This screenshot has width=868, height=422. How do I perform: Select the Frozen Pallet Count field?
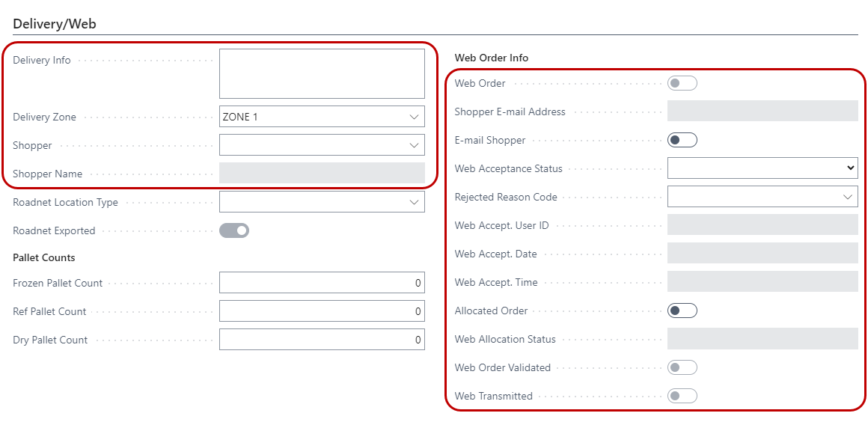322,283
